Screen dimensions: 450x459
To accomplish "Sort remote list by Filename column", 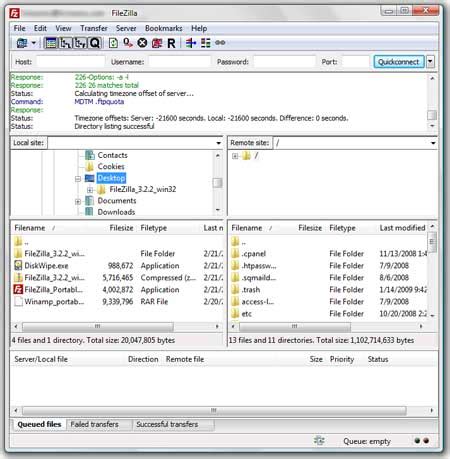I will (x=247, y=228).
